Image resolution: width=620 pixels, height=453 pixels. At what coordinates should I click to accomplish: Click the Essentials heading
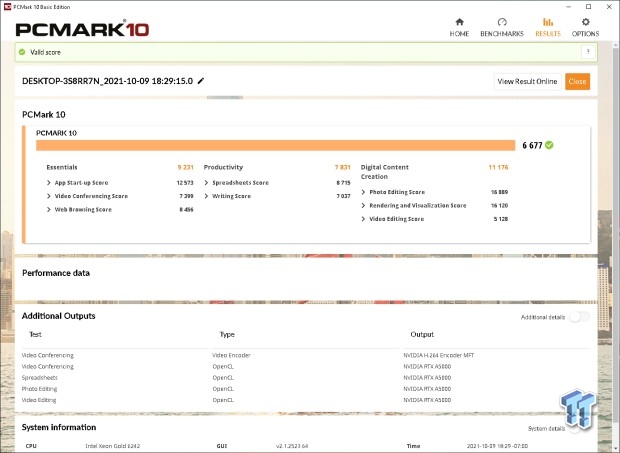point(62,167)
